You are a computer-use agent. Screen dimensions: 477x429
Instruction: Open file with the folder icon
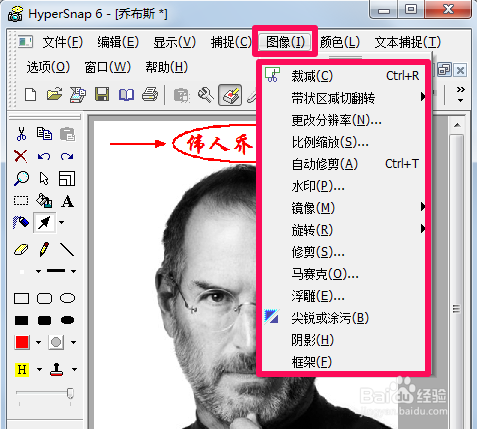tap(55, 95)
